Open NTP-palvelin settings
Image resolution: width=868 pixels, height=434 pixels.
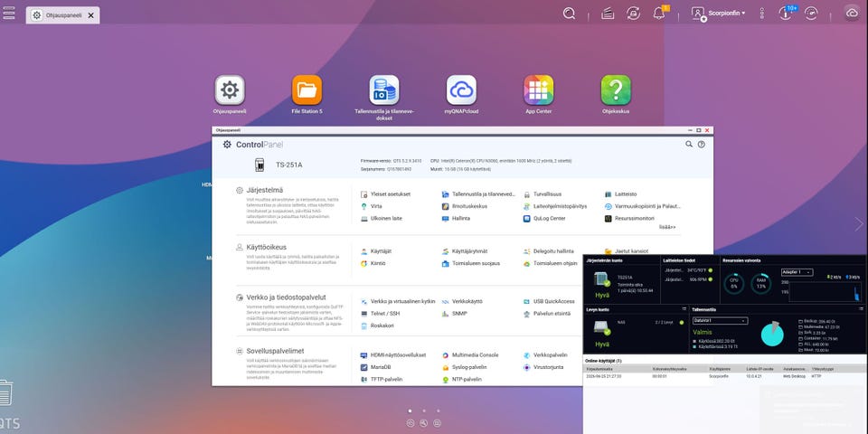click(462, 379)
